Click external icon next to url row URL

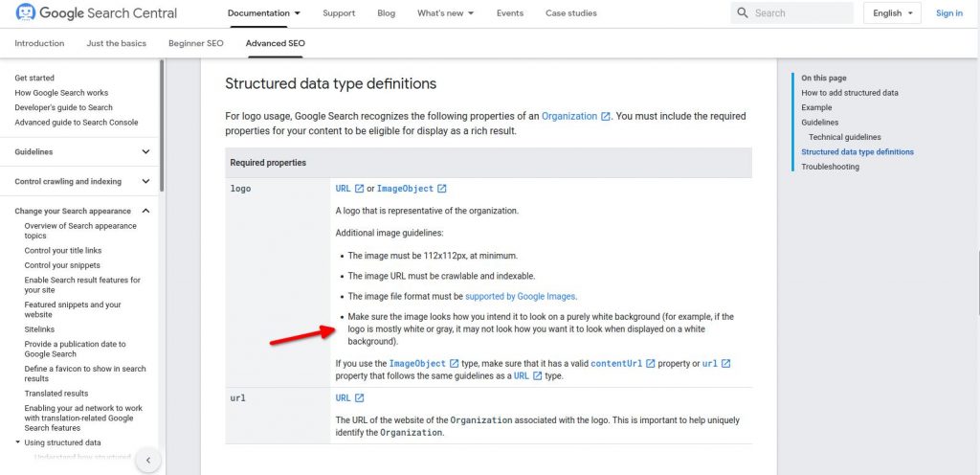click(x=360, y=398)
